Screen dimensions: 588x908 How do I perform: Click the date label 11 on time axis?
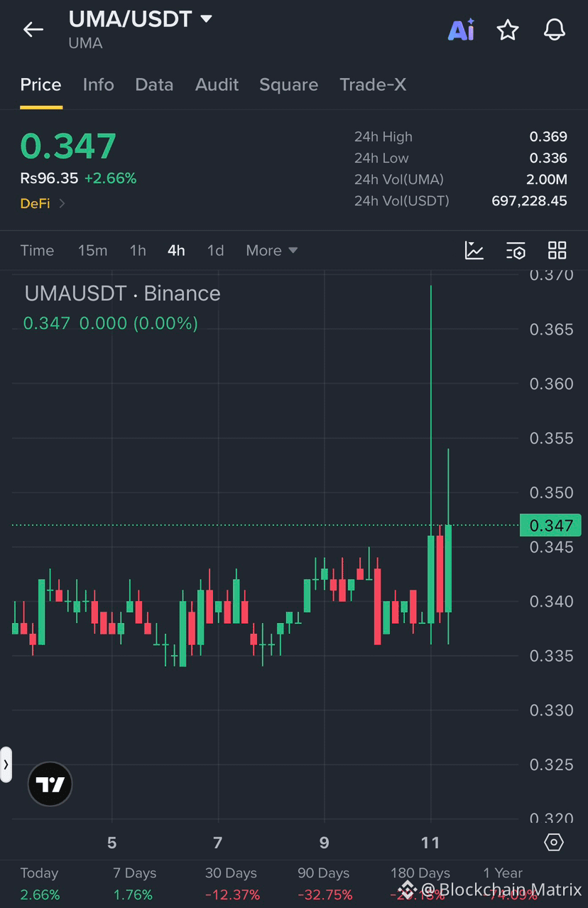pyautogui.click(x=430, y=843)
